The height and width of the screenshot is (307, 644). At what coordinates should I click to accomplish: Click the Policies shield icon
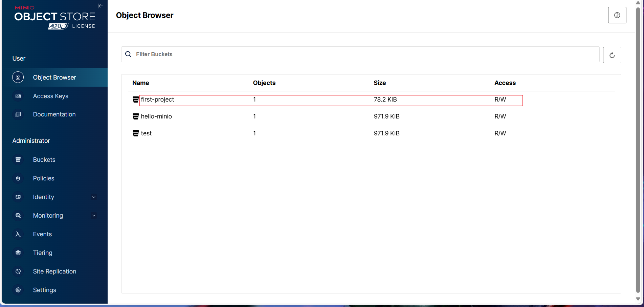18,178
